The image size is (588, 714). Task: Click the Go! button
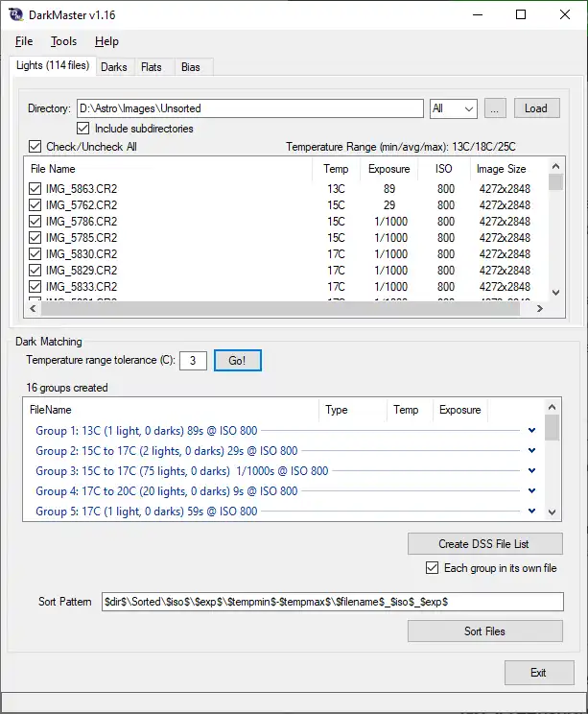coord(238,361)
